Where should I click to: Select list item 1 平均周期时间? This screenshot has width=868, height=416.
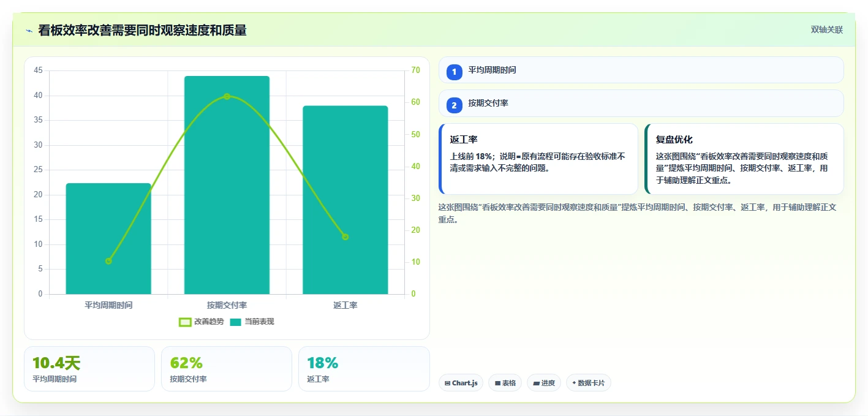[x=641, y=70]
